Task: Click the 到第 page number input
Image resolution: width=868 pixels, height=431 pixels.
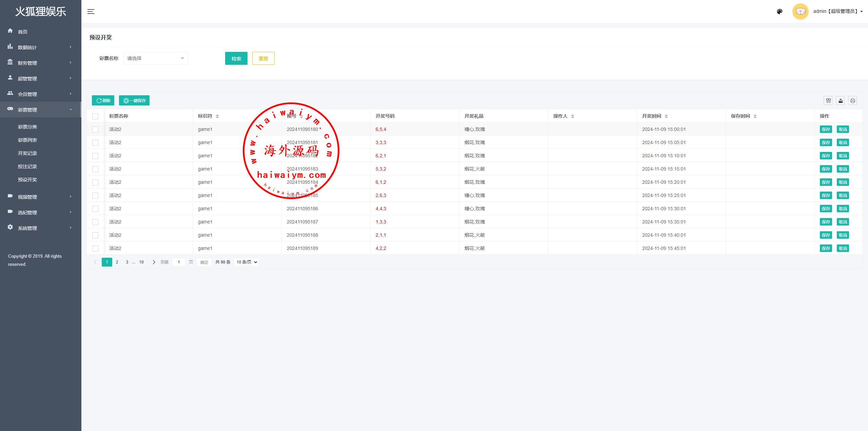Action: click(x=179, y=262)
